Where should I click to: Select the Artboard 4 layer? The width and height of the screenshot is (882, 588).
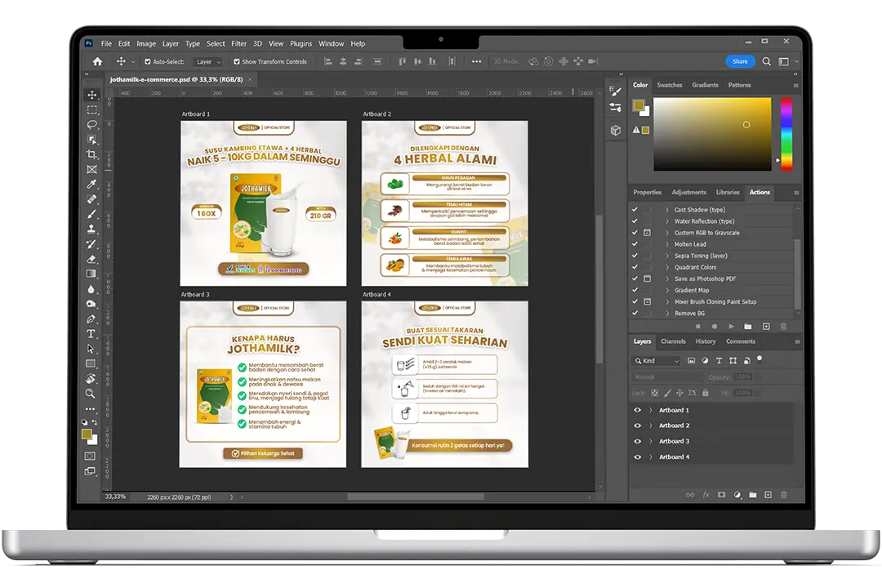[x=674, y=457]
